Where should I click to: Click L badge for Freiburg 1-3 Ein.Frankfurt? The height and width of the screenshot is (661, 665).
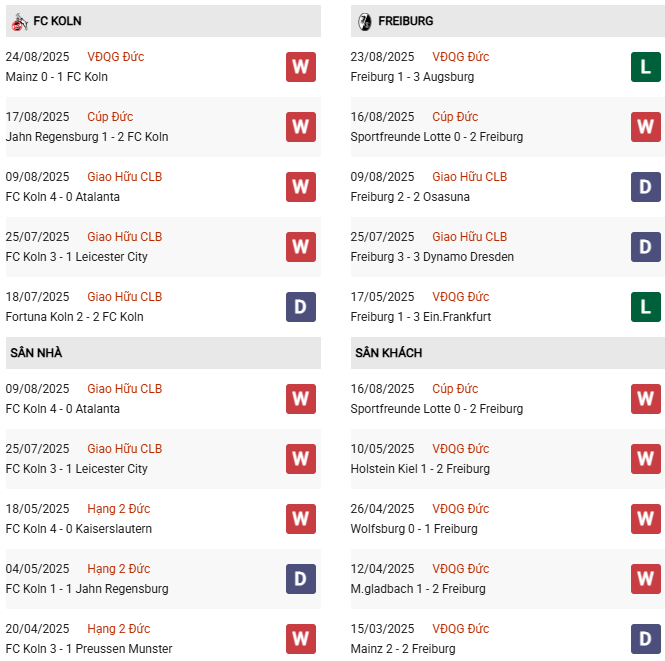[645, 307]
